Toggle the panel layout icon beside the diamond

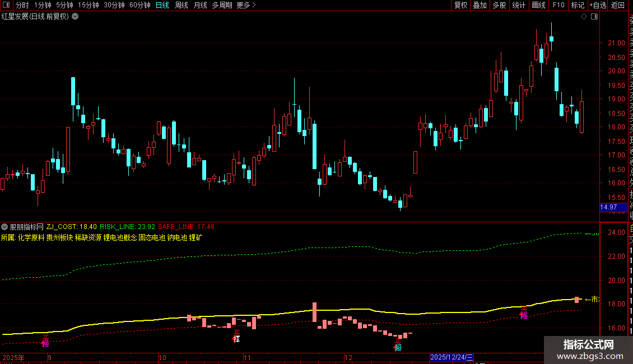click(594, 17)
